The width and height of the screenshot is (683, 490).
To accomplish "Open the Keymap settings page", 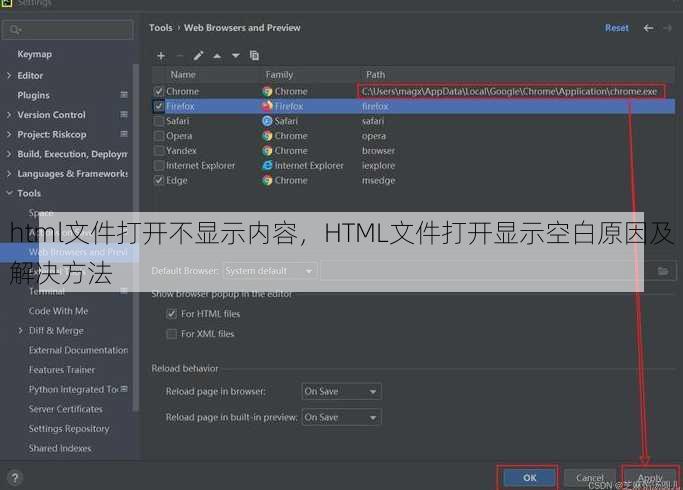I will 35,54.
